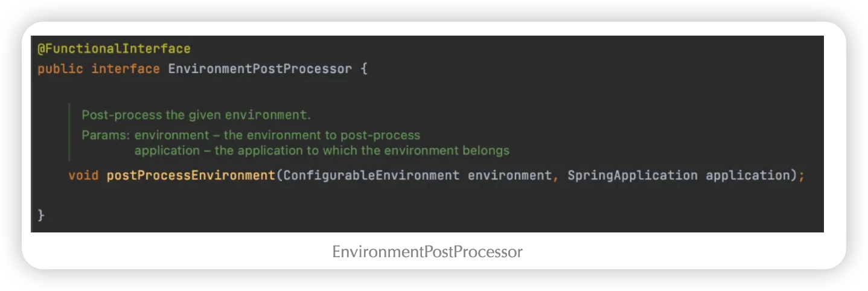Image resolution: width=868 pixels, height=291 pixels.
Task: Click the 'Params:' label in documentation
Action: point(106,135)
